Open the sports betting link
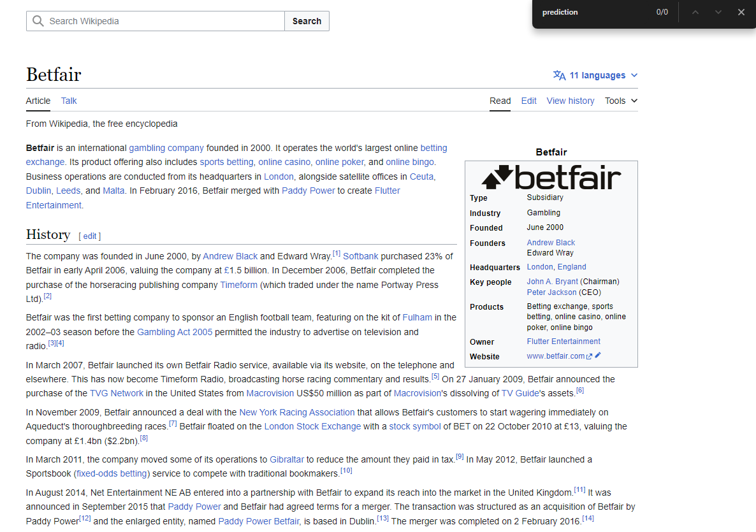The width and height of the screenshot is (756, 532). 226,162
